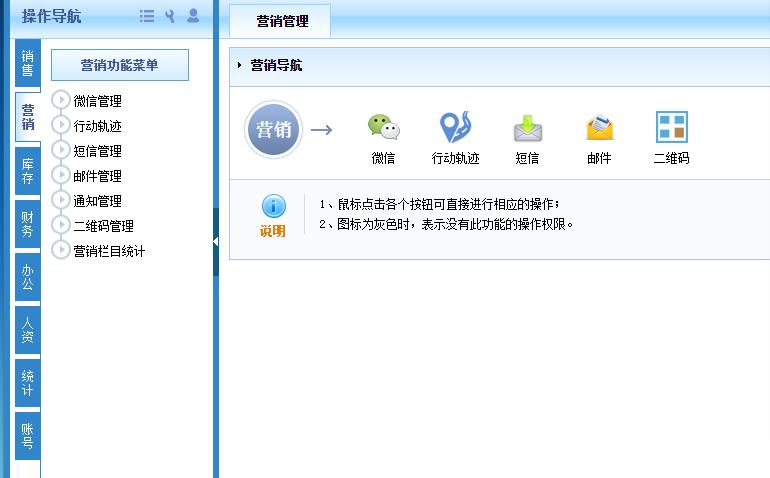Open the 短信 SMS icon

click(x=527, y=129)
